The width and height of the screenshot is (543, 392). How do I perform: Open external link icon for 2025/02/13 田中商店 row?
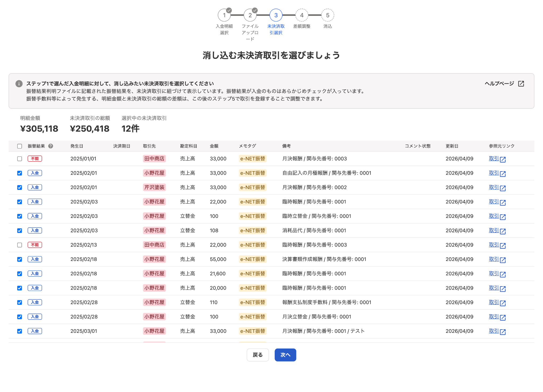click(503, 246)
